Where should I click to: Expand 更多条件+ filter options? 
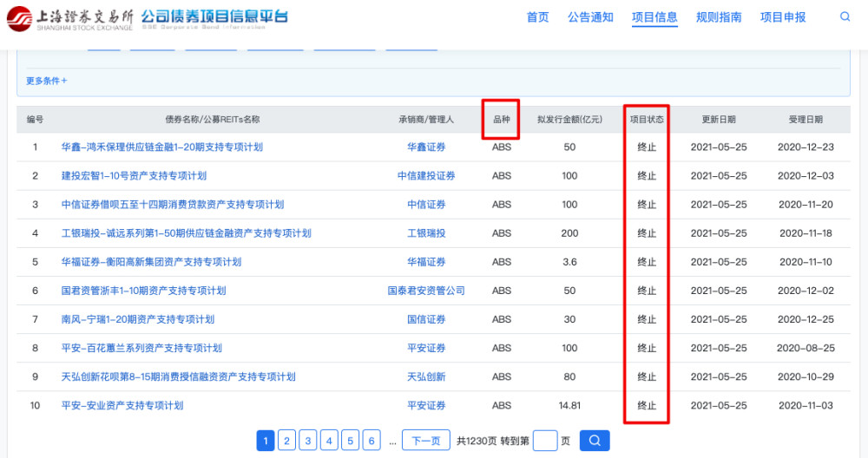pos(47,81)
